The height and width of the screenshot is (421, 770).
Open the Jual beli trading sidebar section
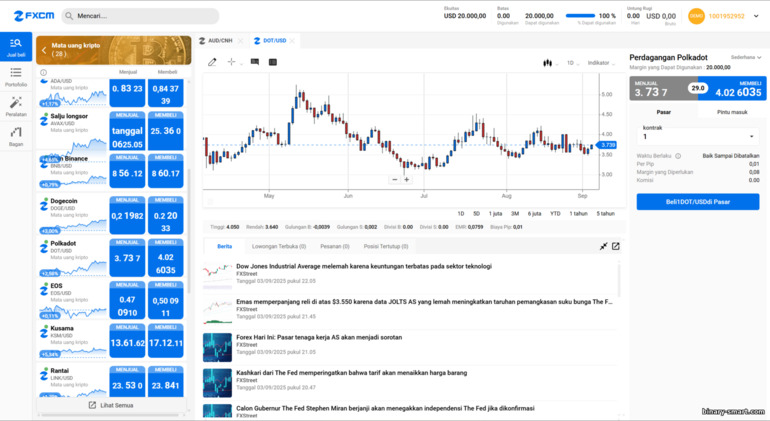point(16,47)
